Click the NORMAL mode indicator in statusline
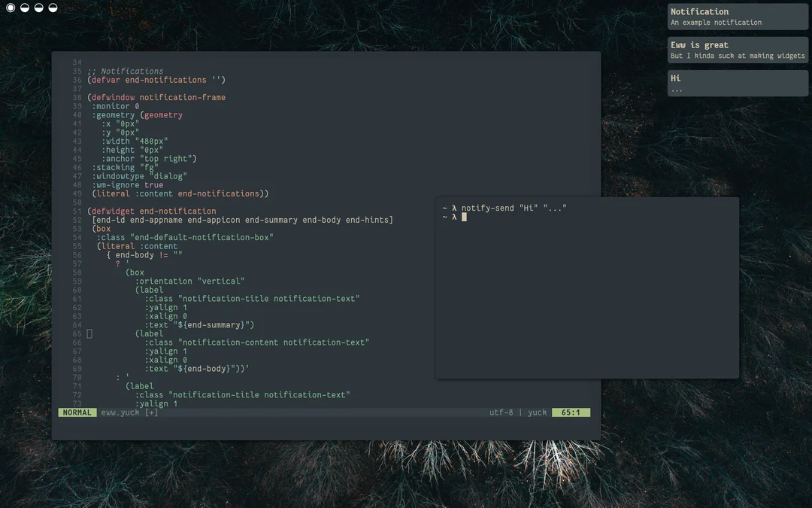The height and width of the screenshot is (508, 812). (77, 412)
